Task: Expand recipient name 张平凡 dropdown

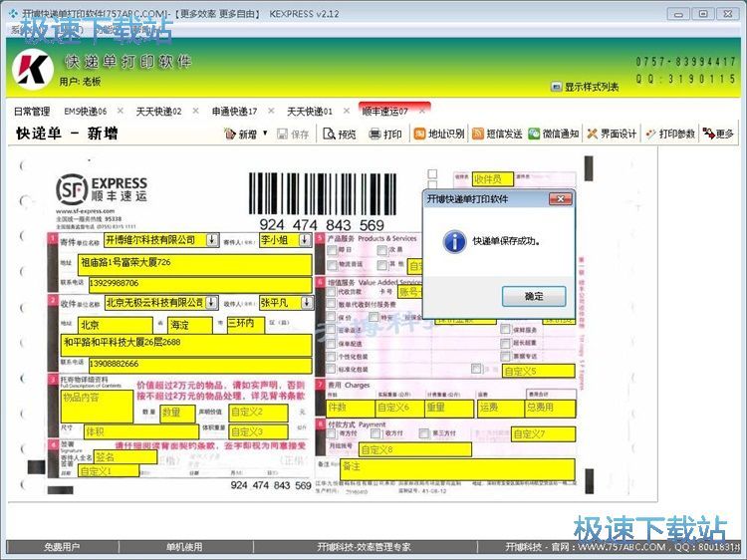Action: click(308, 302)
